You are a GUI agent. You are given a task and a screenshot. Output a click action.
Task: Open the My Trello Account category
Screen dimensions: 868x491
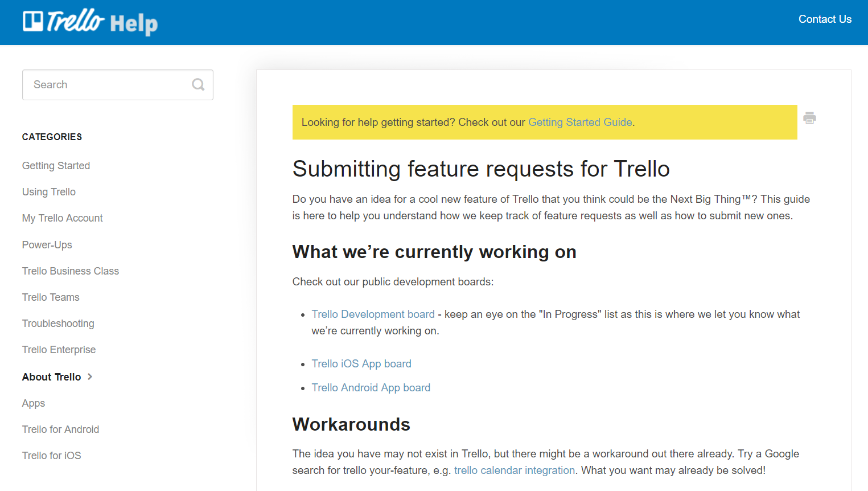(62, 218)
